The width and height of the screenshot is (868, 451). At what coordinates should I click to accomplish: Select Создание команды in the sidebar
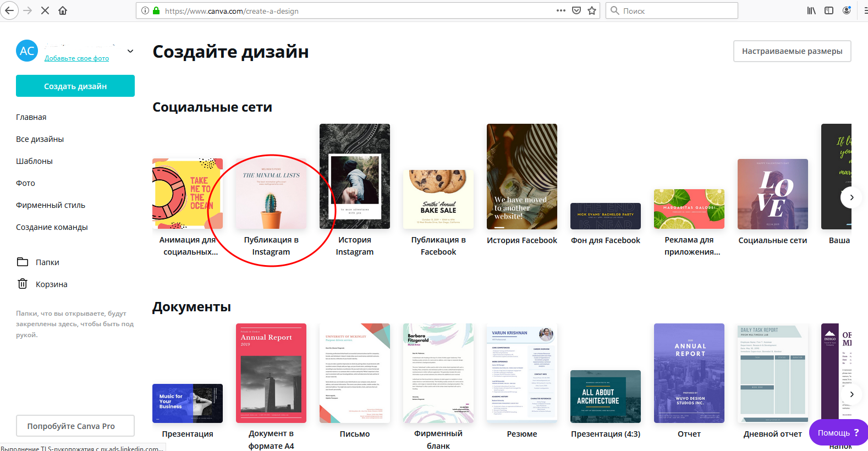(x=52, y=227)
